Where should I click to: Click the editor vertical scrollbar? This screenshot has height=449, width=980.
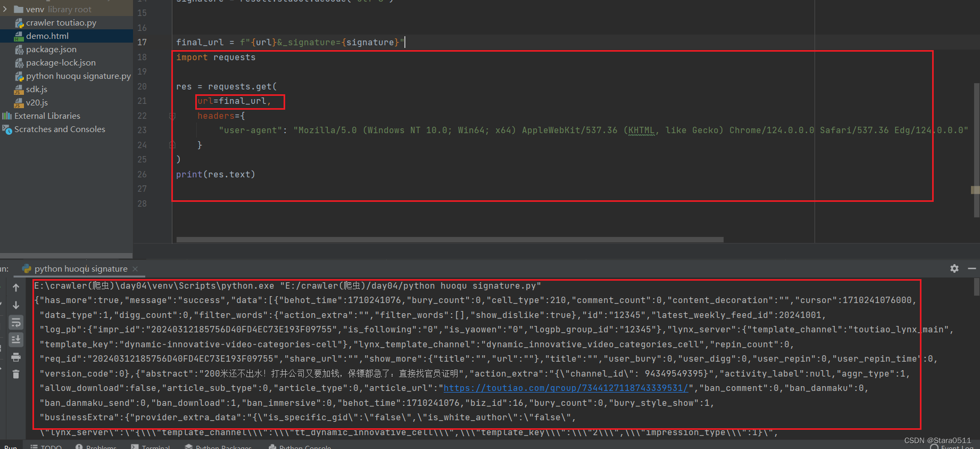tap(977, 149)
